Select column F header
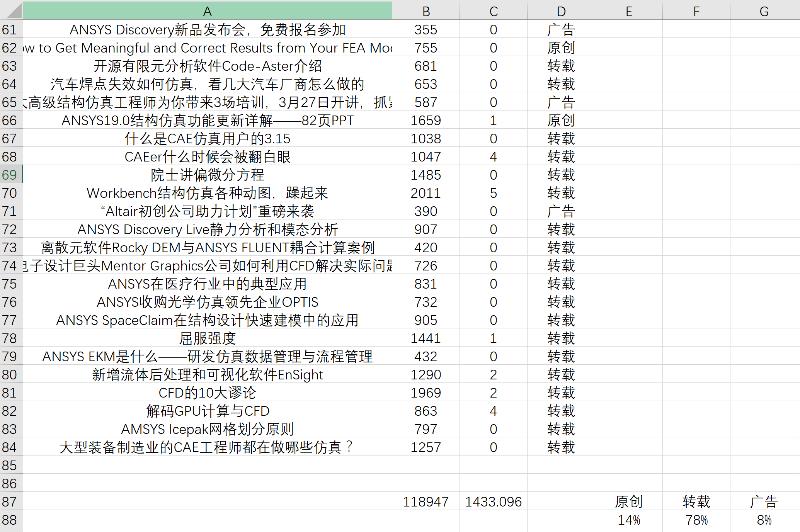The image size is (800, 532). (696, 11)
